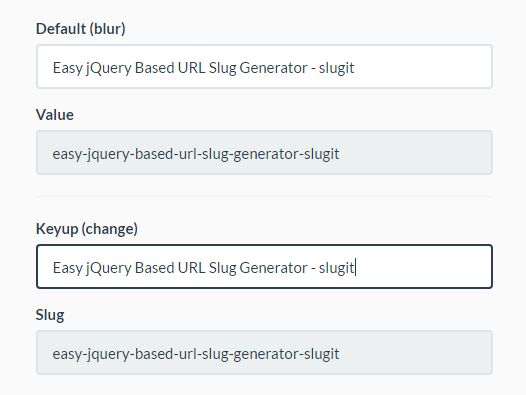Focus the Keyup (change) text input
Screen dimensions: 526x395
click(264, 266)
